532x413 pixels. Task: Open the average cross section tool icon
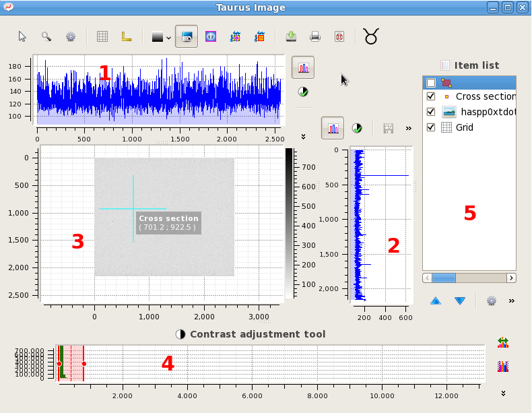[x=259, y=36]
